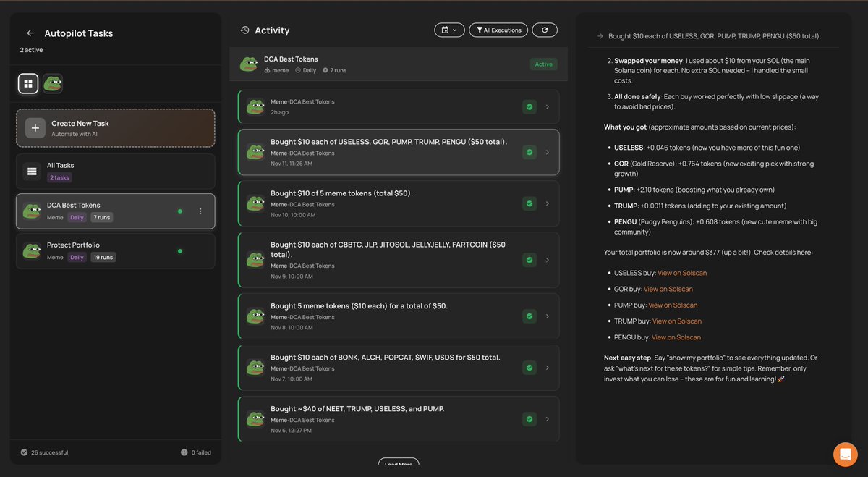
Task: Expand chevron on the Nov 8 entry
Action: pos(548,316)
